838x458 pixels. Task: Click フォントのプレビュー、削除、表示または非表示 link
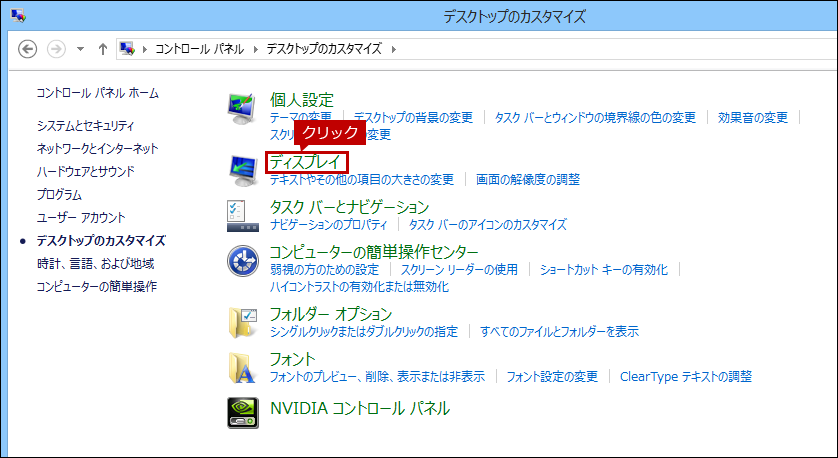click(377, 377)
